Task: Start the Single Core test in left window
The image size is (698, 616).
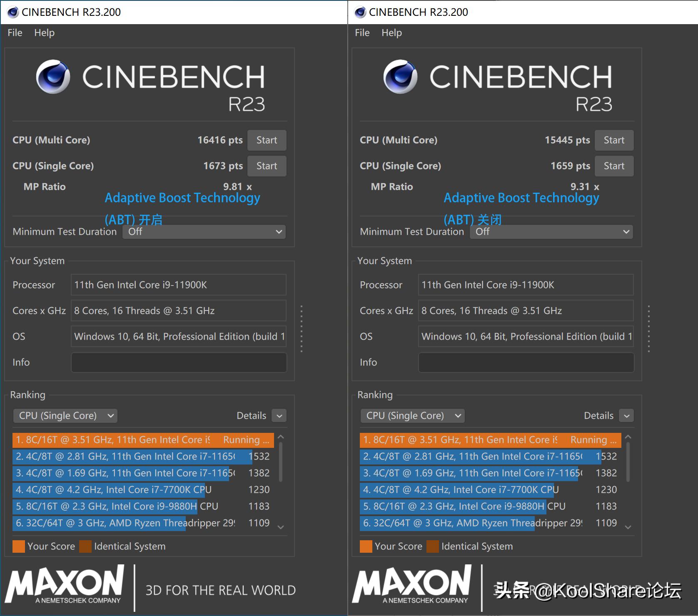Action: pyautogui.click(x=267, y=166)
